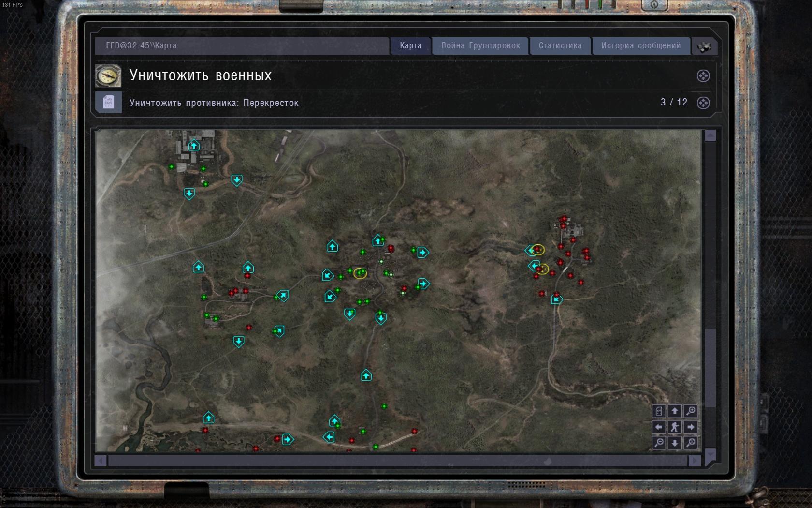The width and height of the screenshot is (812, 508).
Task: Select the Карта tab
Action: click(x=410, y=45)
